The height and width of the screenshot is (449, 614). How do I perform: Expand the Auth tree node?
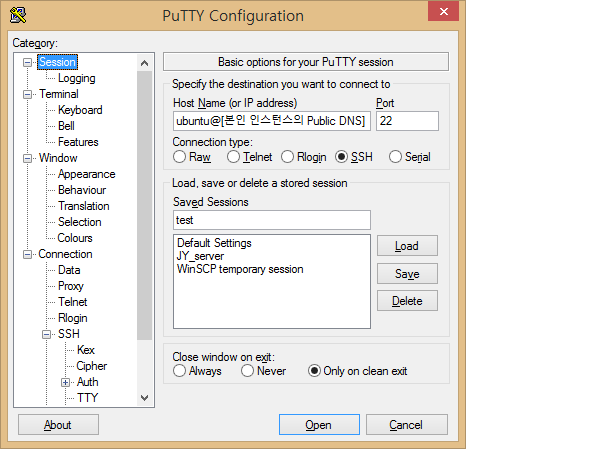65,382
